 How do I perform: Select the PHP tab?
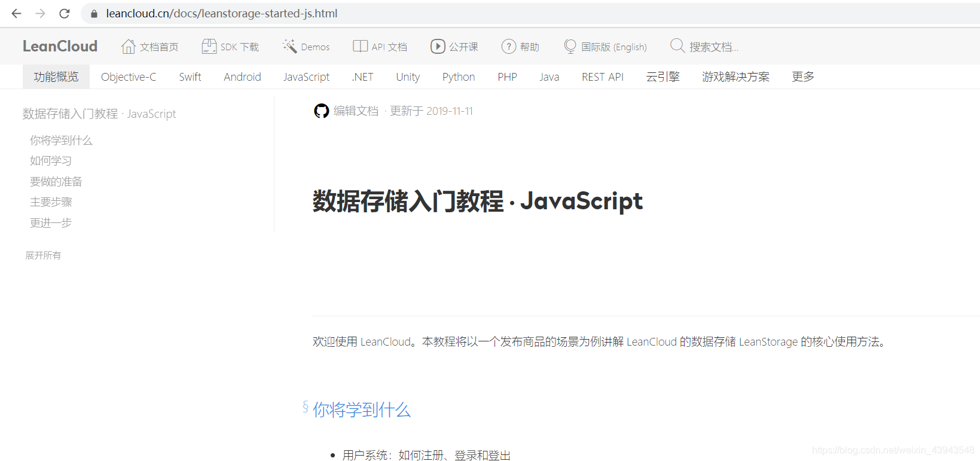tap(507, 77)
